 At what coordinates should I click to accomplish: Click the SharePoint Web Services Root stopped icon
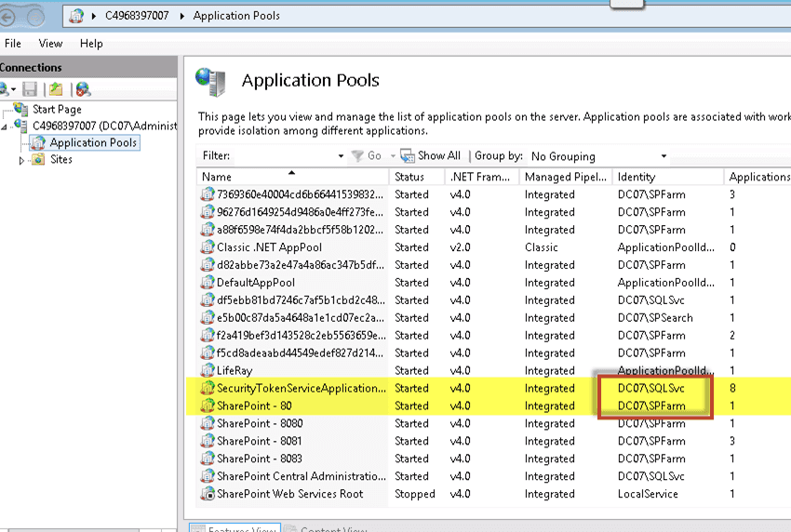[x=208, y=494]
